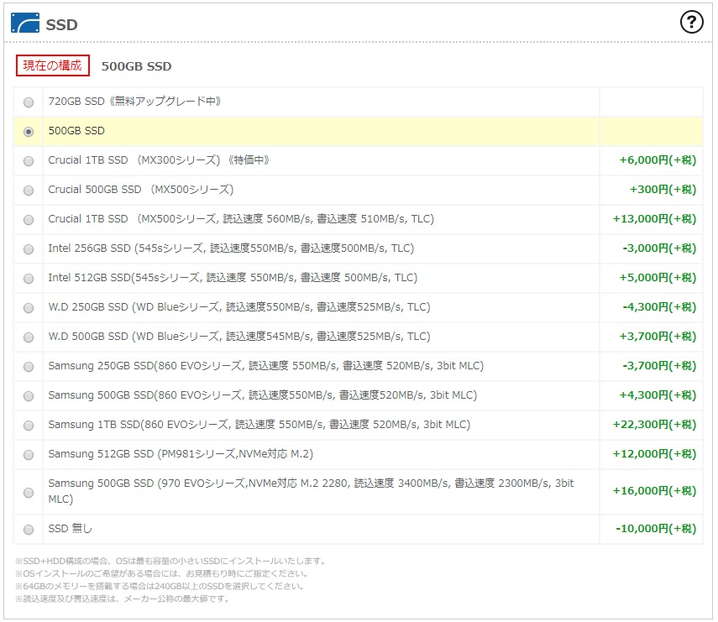Click the +22,300円(+税) price text
Image resolution: width=718 pixels, height=622 pixels.
(654, 424)
